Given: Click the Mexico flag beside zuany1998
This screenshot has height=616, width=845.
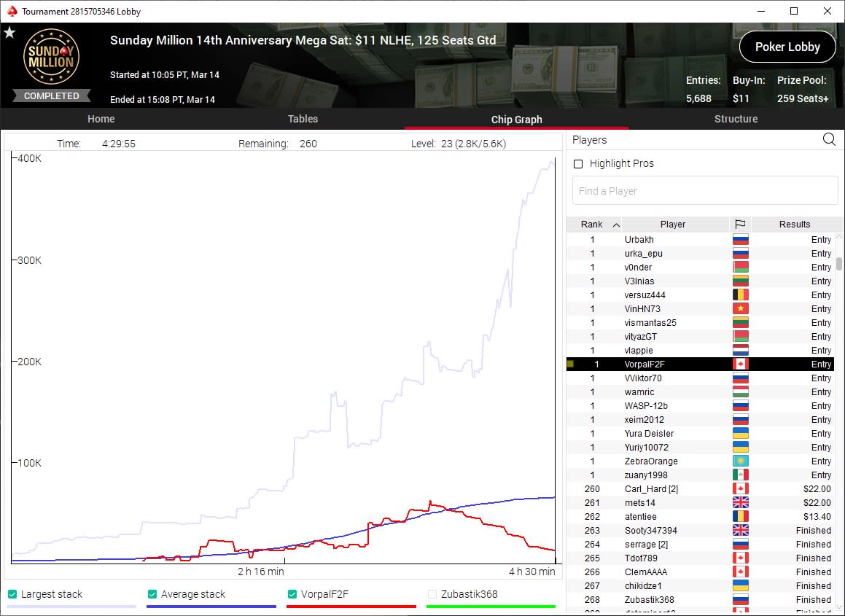Looking at the screenshot, I should coord(741,475).
